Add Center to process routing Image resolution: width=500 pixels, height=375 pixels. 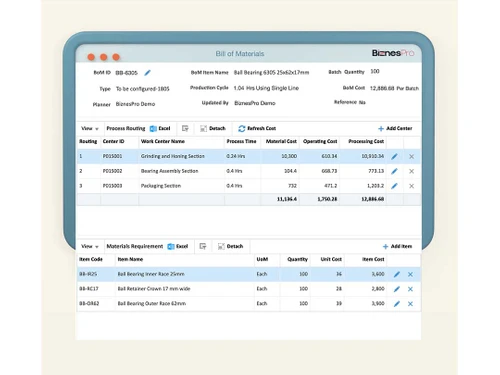click(395, 128)
